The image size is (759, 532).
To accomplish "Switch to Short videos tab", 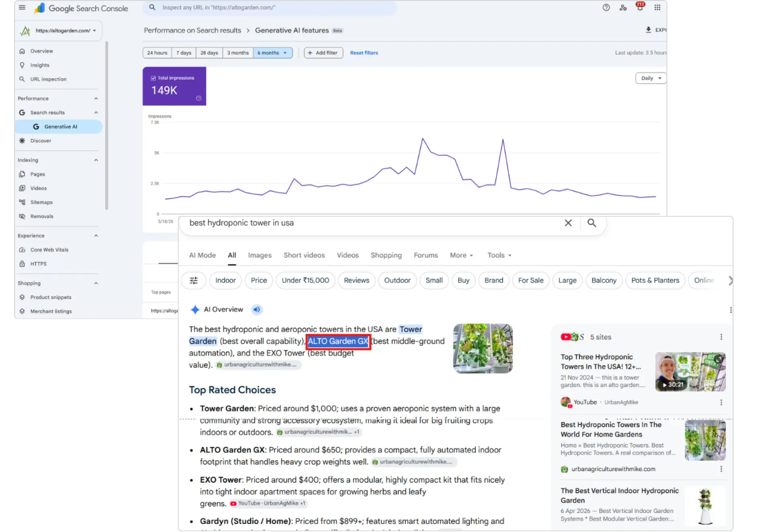I will 304,255.
